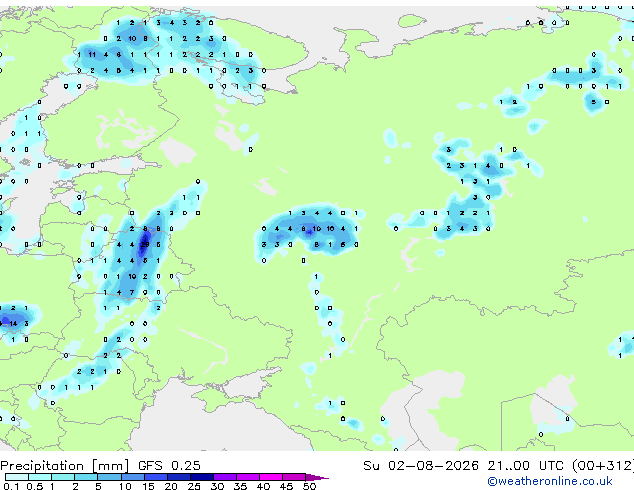Click the above-50 arrow at legend end
The image size is (634, 490).
click(x=317, y=477)
